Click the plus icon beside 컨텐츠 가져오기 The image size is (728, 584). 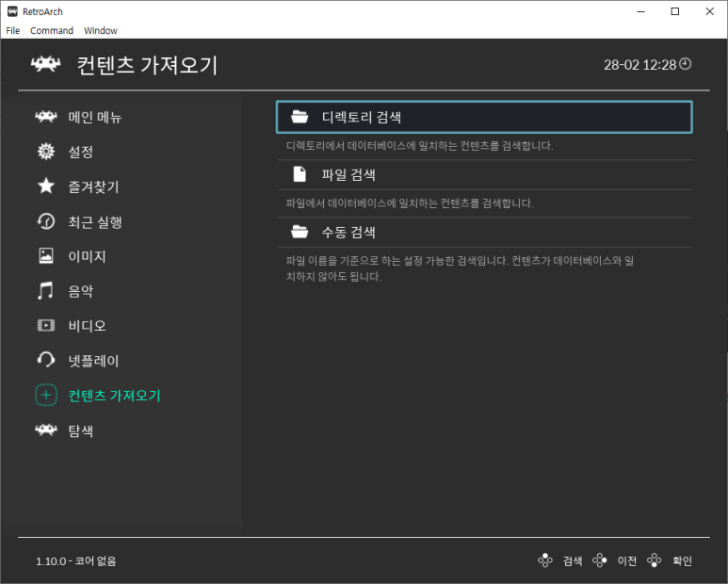[x=46, y=395]
